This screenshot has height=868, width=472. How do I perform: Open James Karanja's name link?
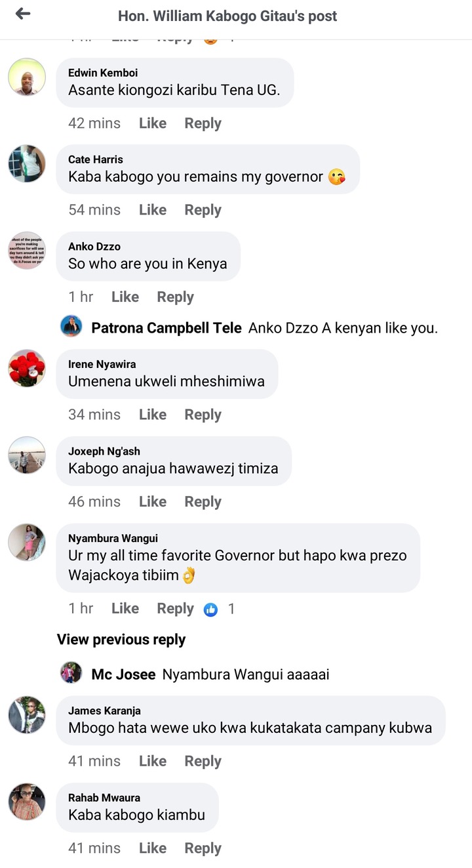(104, 711)
